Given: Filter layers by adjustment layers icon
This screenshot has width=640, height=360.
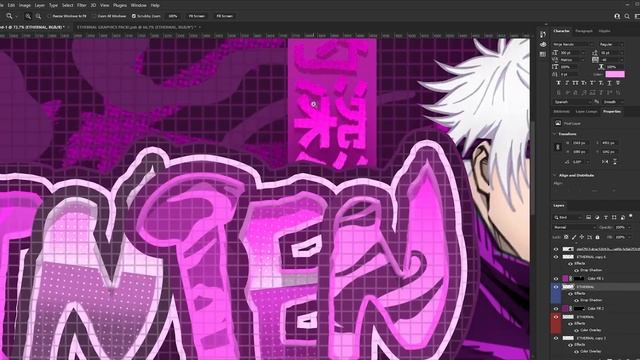Looking at the screenshot, I should click(597, 218).
